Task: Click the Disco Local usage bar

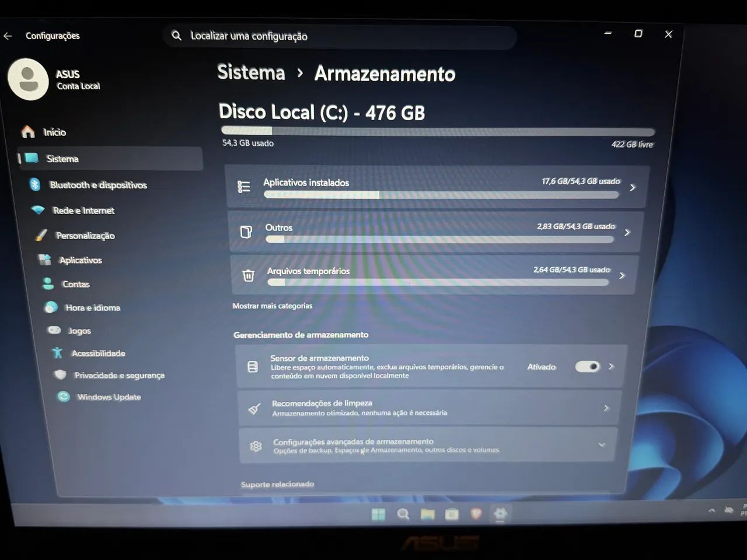Action: (438, 131)
